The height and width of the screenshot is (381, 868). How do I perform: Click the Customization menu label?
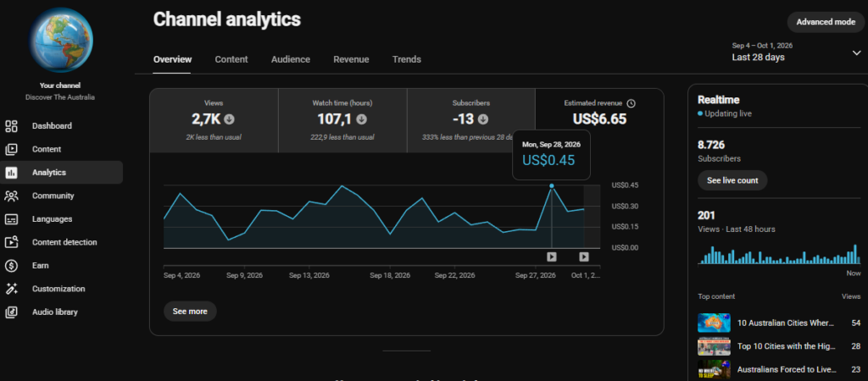pyautogui.click(x=58, y=289)
